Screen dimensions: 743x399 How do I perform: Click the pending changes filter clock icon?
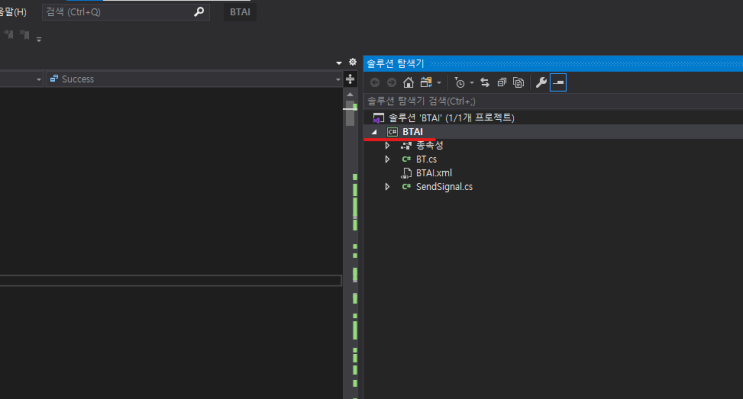point(459,83)
